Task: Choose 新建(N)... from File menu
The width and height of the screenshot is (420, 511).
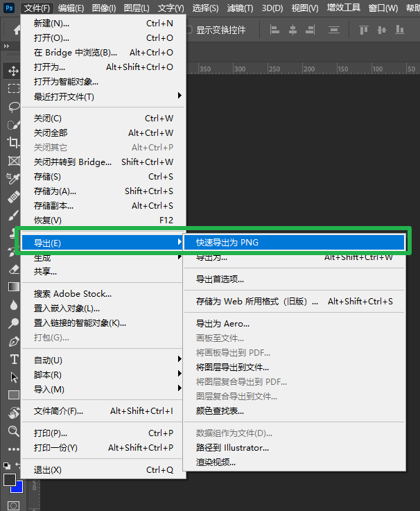Action: 103,24
